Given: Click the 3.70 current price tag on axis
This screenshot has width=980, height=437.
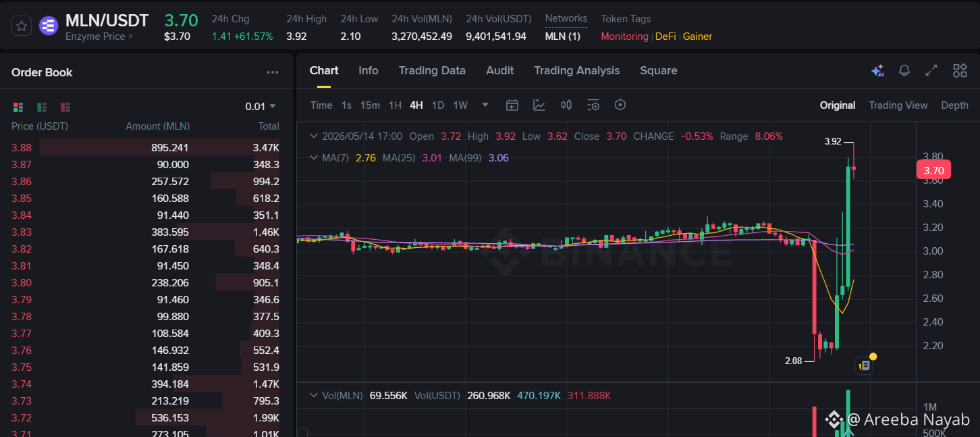Looking at the screenshot, I should pos(933,170).
